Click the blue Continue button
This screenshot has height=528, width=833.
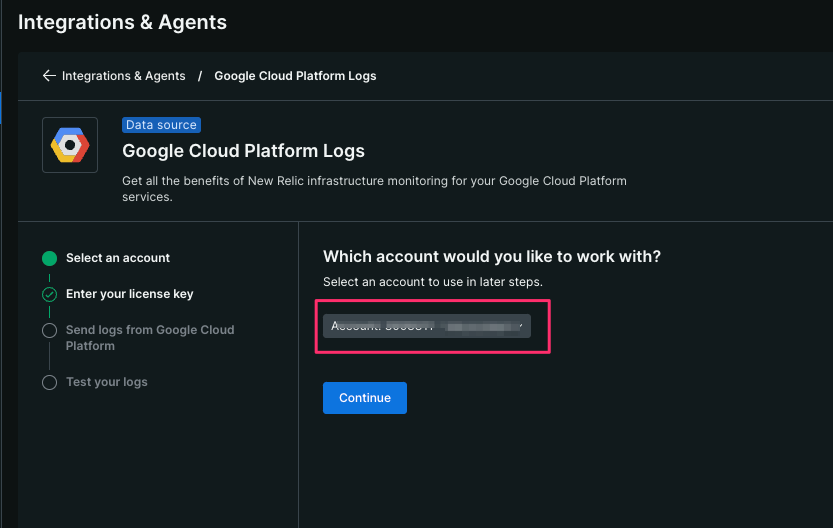click(x=364, y=398)
